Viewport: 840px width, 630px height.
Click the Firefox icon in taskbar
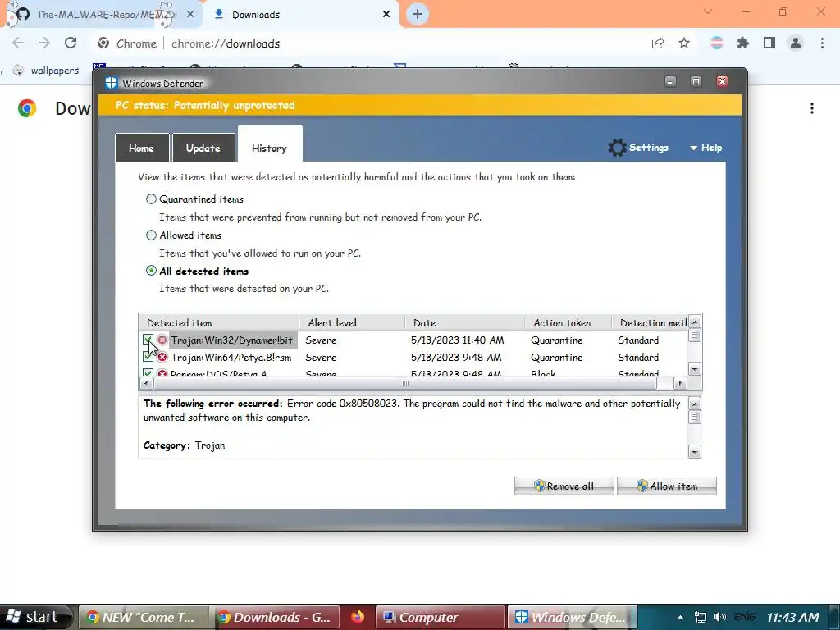pyautogui.click(x=358, y=617)
